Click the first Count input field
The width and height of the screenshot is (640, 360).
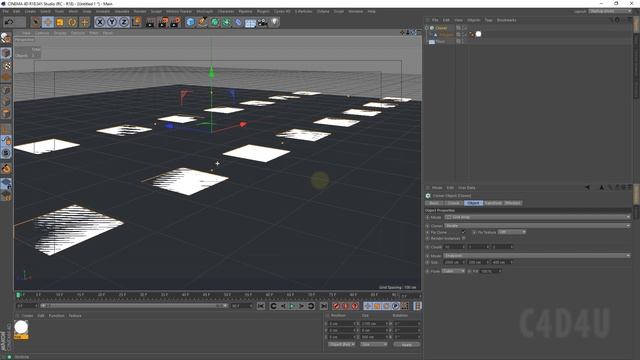click(453, 247)
